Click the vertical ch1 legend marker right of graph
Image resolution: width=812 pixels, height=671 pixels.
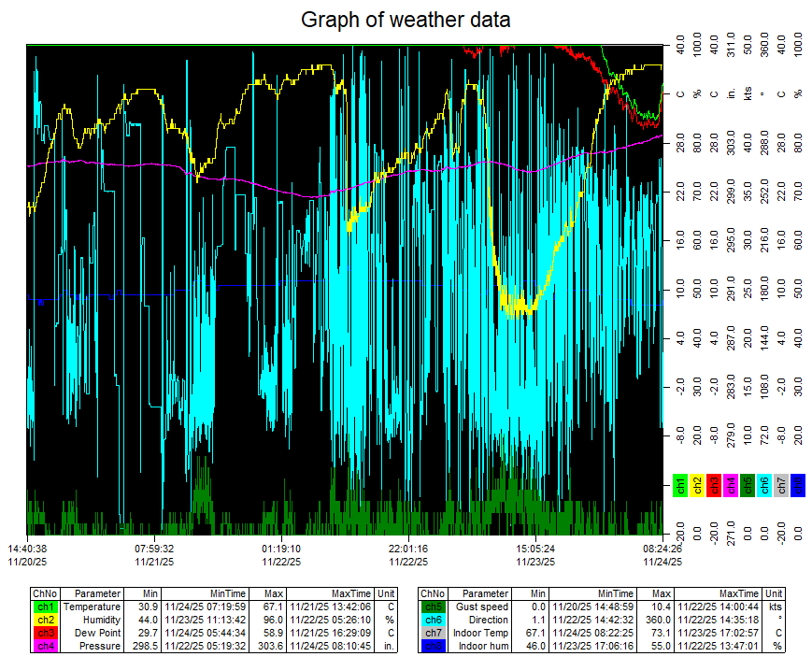click(680, 484)
